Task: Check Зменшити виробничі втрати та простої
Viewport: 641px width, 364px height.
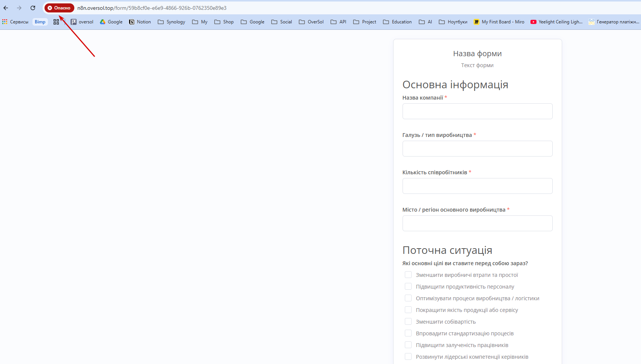Action: (408, 275)
